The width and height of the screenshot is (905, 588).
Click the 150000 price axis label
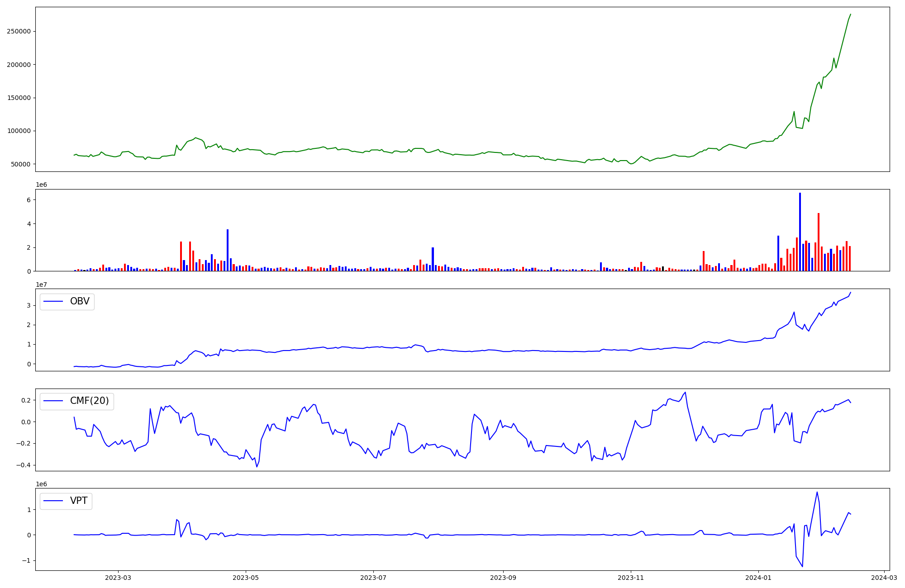19,98
